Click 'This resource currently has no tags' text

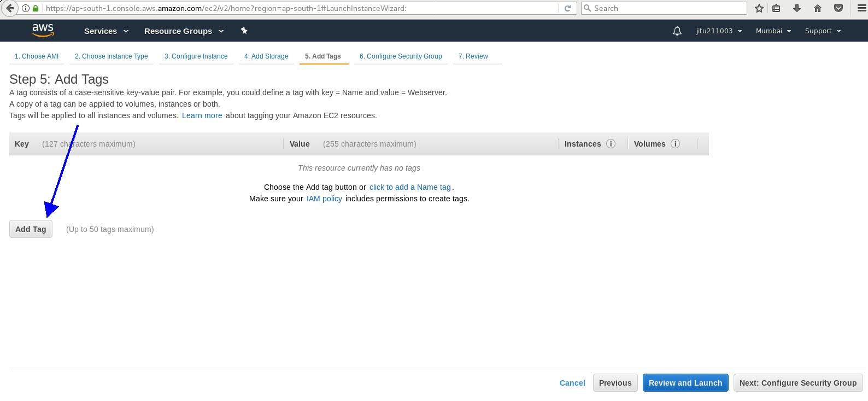coord(359,168)
